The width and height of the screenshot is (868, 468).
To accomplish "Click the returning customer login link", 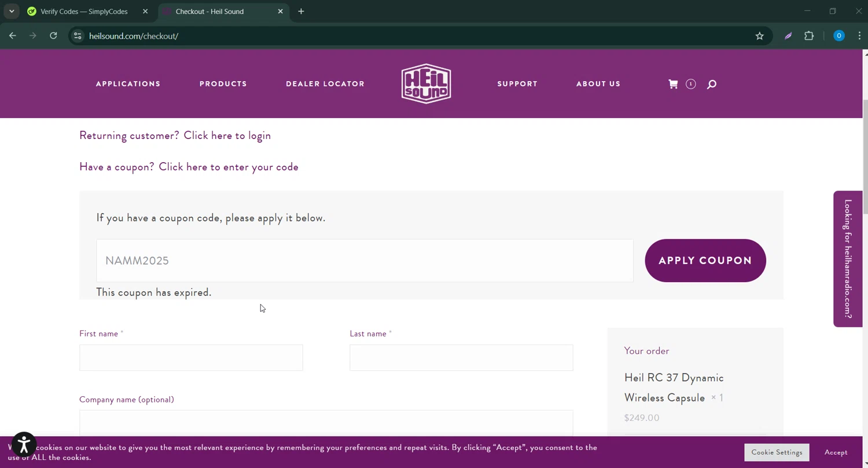I will 227,136.
